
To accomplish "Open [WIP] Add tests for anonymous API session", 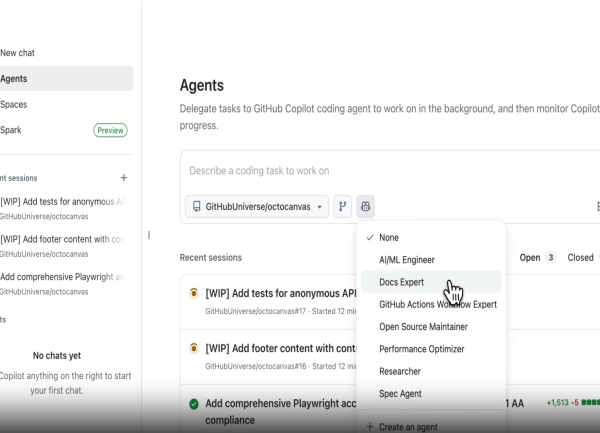I will coord(281,293).
